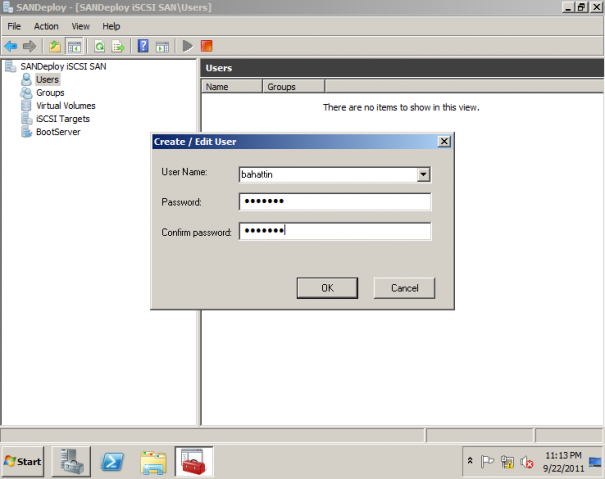
Task: Click the SANDeploy toolbox taskbar icon
Action: [x=194, y=461]
